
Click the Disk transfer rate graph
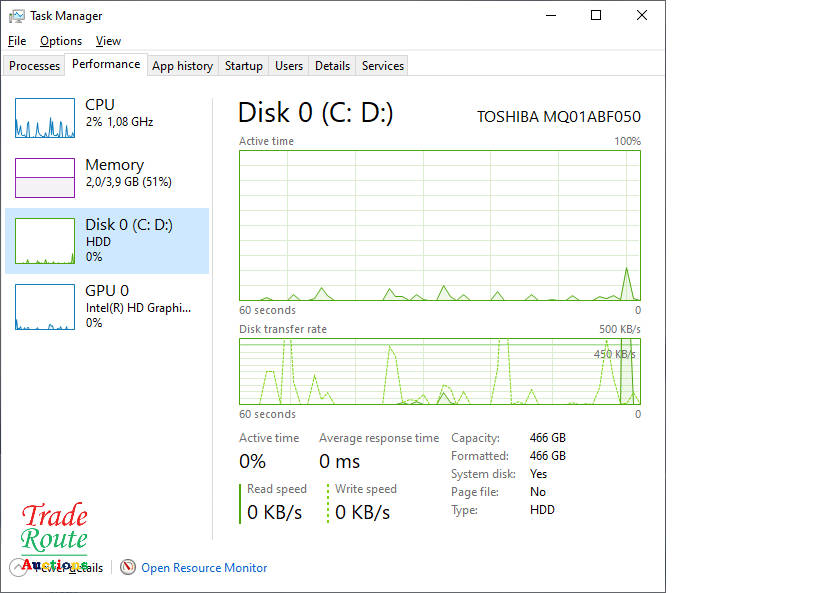pyautogui.click(x=439, y=371)
